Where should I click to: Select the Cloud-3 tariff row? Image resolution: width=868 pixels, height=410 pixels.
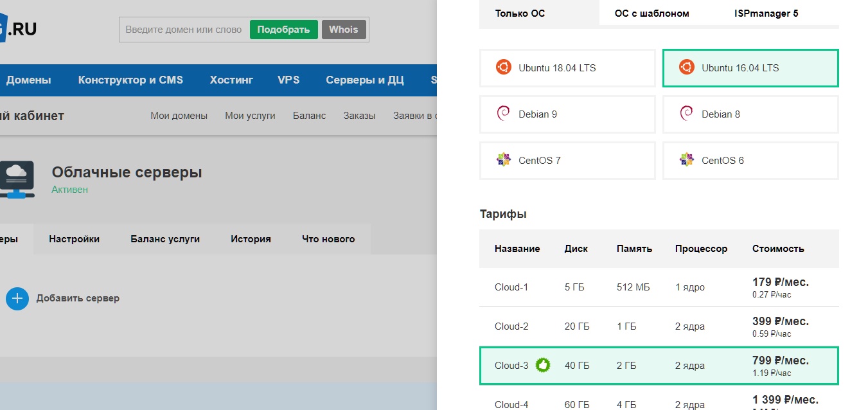point(659,366)
